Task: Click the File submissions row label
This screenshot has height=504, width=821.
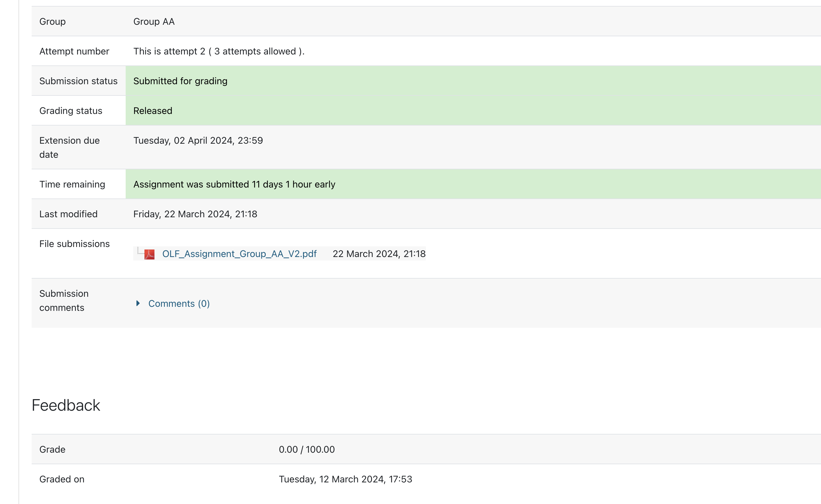Action: point(74,244)
